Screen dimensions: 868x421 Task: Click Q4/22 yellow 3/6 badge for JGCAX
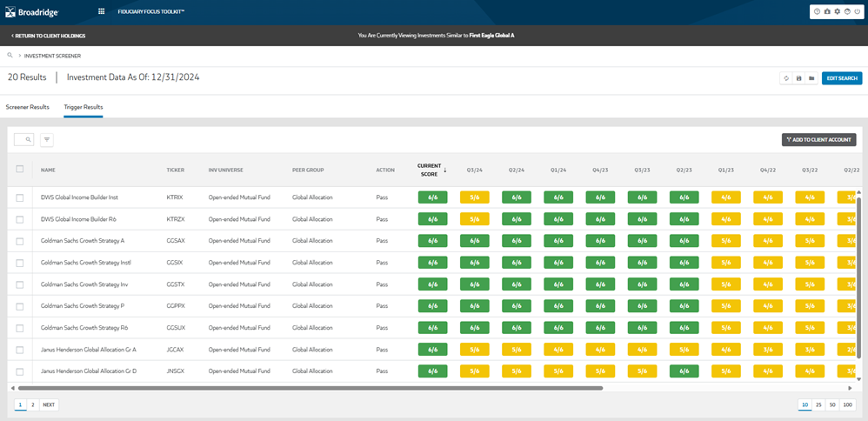pos(768,350)
